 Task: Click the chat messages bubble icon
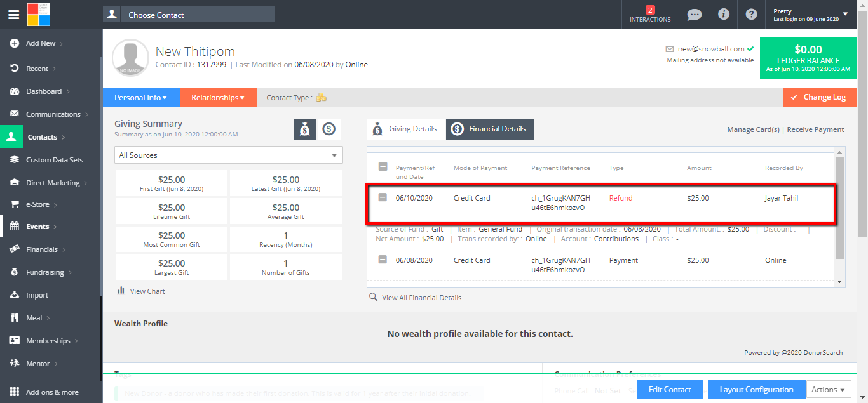[695, 14]
